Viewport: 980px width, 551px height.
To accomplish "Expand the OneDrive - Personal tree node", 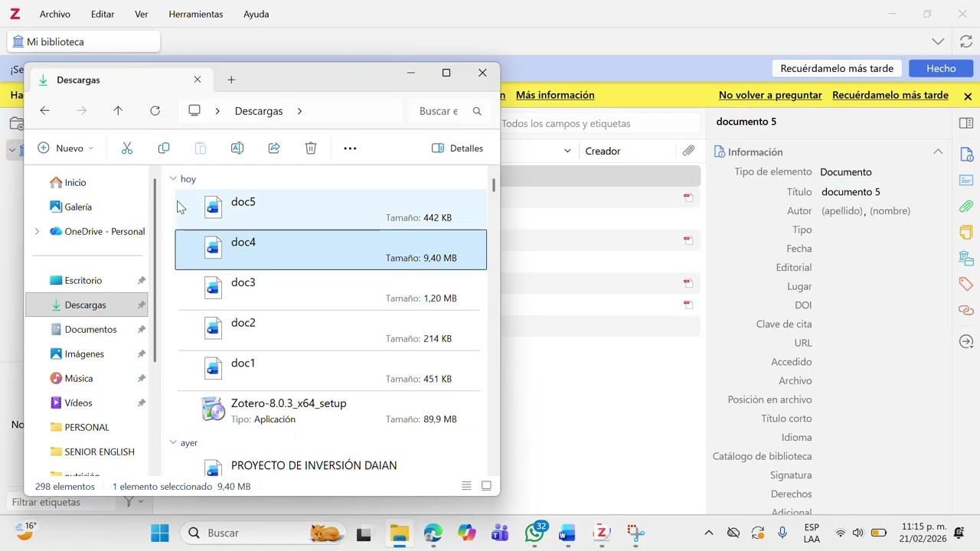I will pos(37,231).
